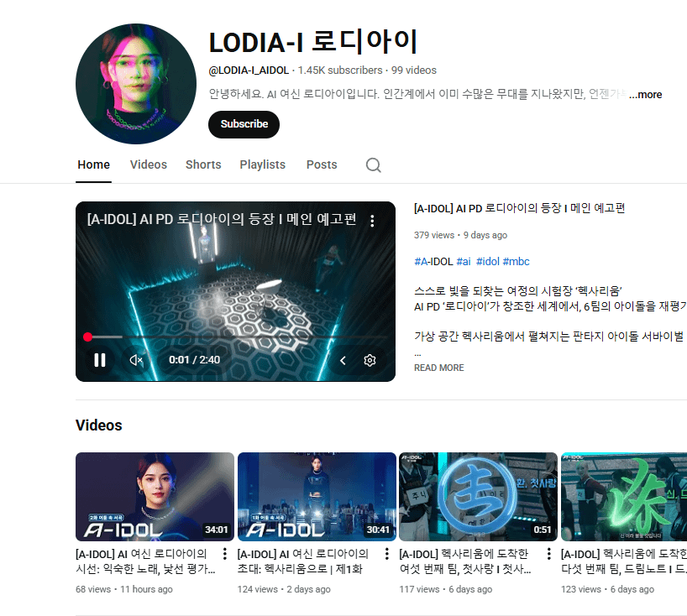Expand the video description with READ MORE
687x616 pixels.
(439, 368)
